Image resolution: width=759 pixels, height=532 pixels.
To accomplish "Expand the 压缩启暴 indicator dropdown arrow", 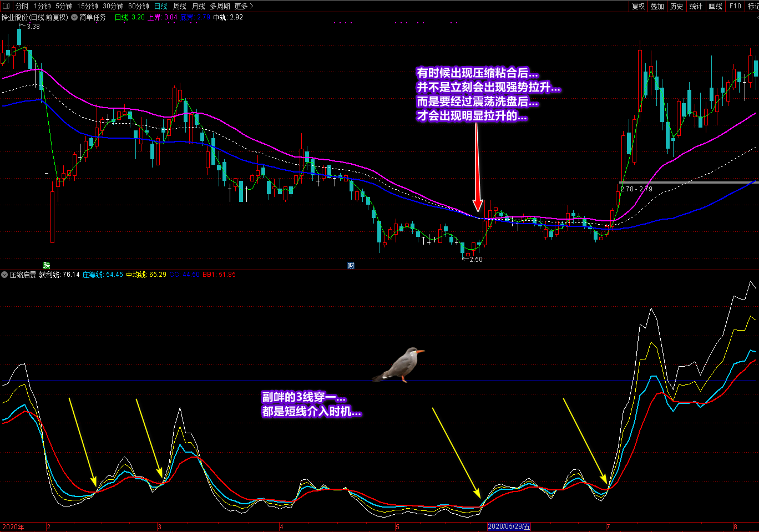I will point(4,275).
